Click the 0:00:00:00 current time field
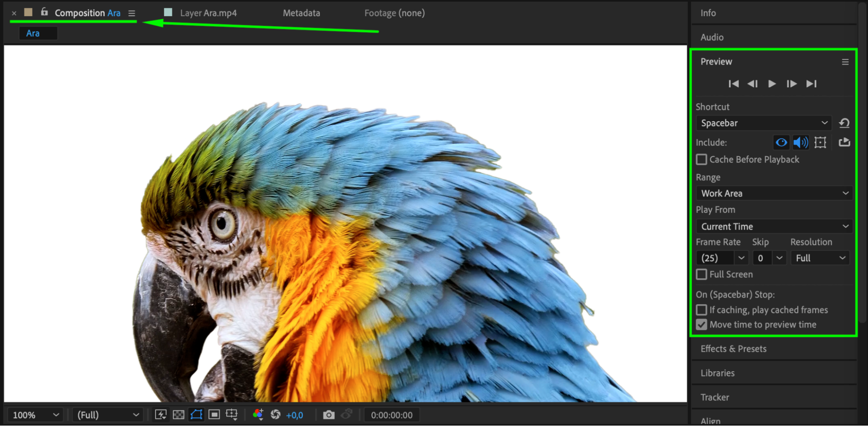The image size is (868, 426). (392, 415)
